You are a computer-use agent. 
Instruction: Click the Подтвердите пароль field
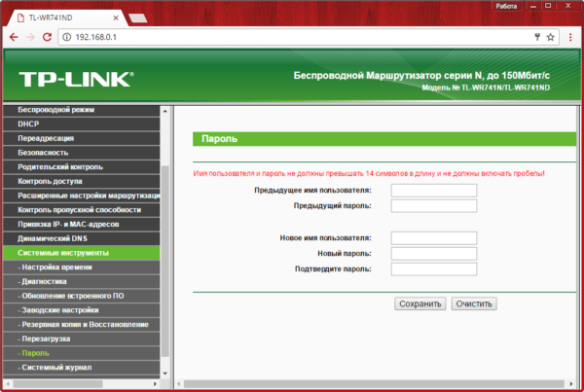click(x=434, y=269)
